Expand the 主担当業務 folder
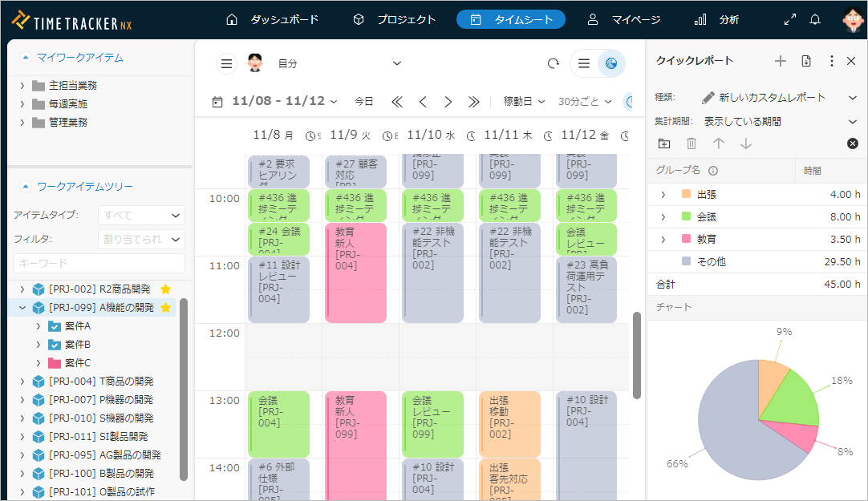This screenshot has height=501, width=868. pyautogui.click(x=22, y=85)
